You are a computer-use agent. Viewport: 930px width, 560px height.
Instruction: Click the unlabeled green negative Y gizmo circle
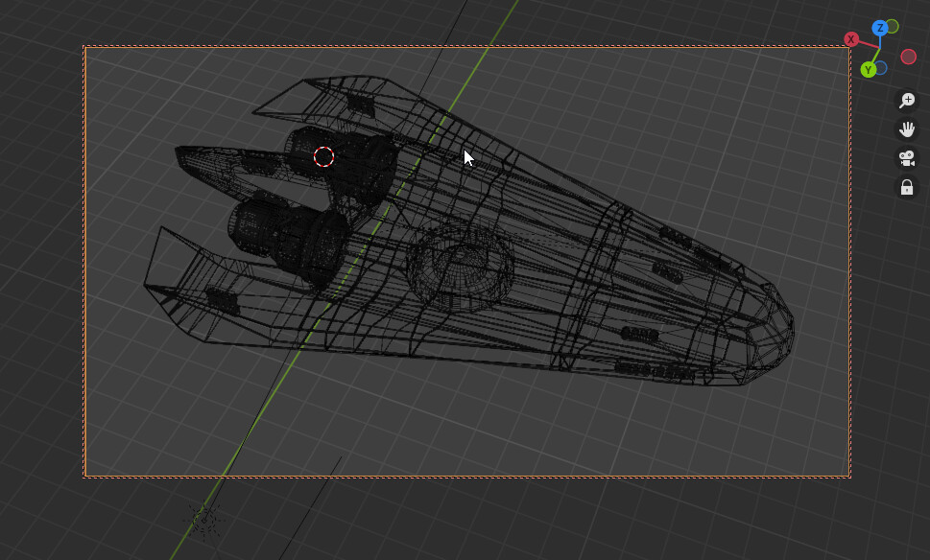pyautogui.click(x=892, y=26)
